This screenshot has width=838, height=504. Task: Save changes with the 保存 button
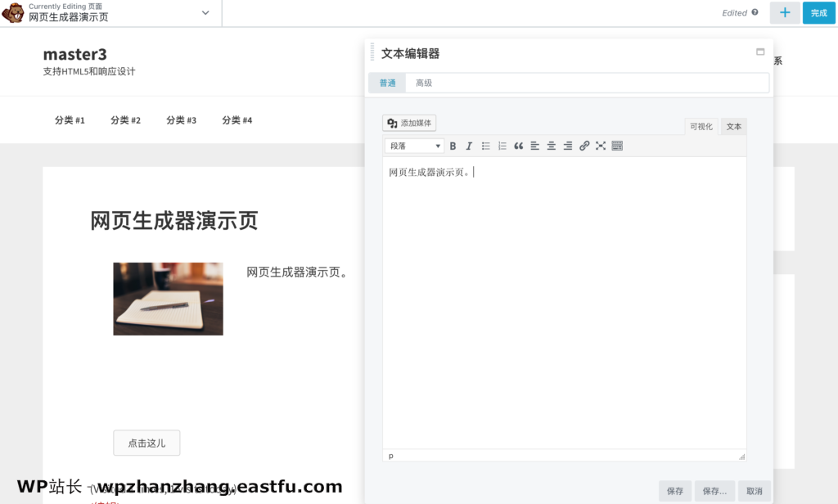(x=674, y=491)
